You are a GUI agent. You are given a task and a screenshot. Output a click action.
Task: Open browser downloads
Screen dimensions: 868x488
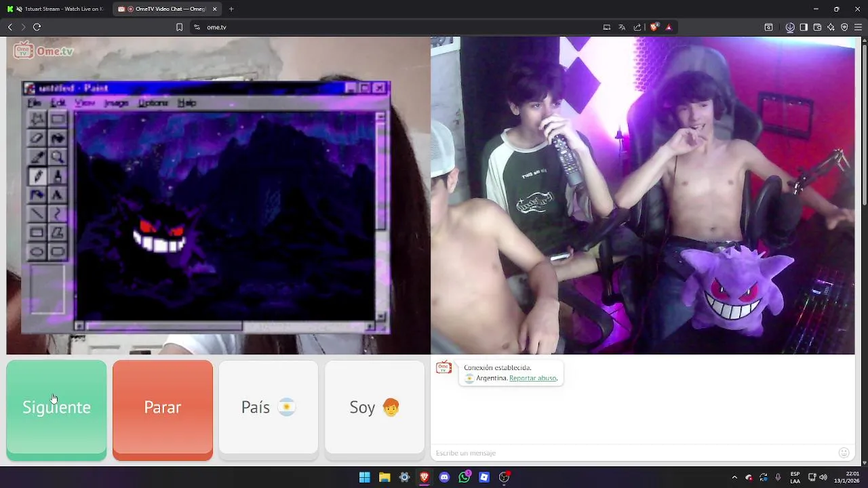(790, 27)
